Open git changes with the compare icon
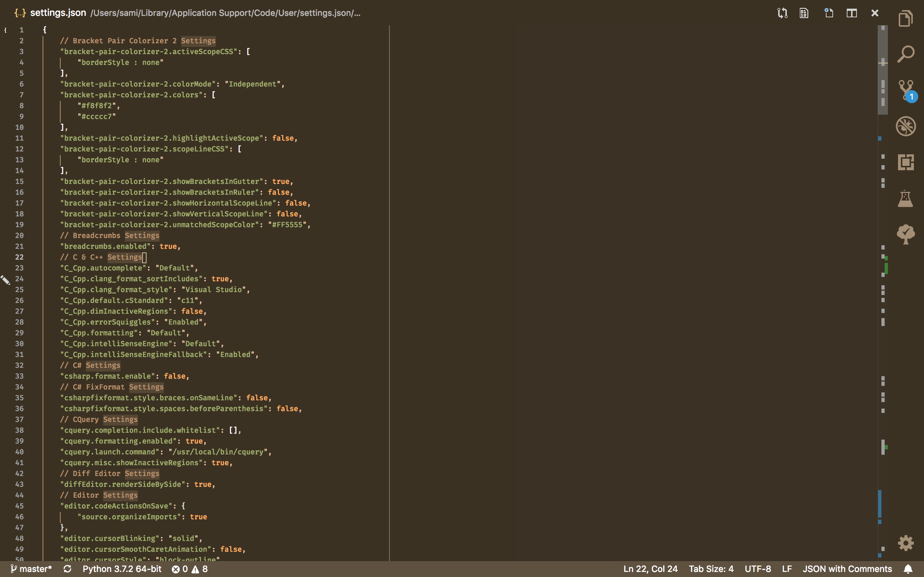The height and width of the screenshot is (577, 924). (x=782, y=13)
